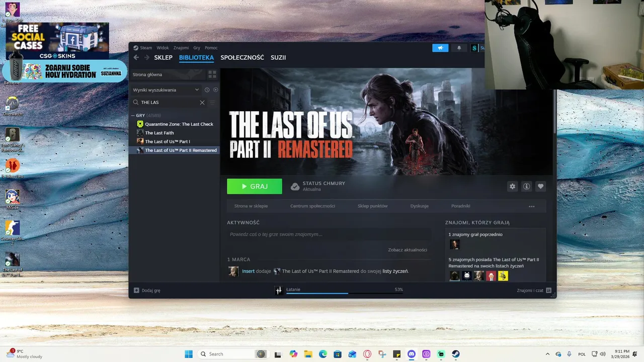Open the Gry menu
The height and width of the screenshot is (362, 644).
pos(197,48)
